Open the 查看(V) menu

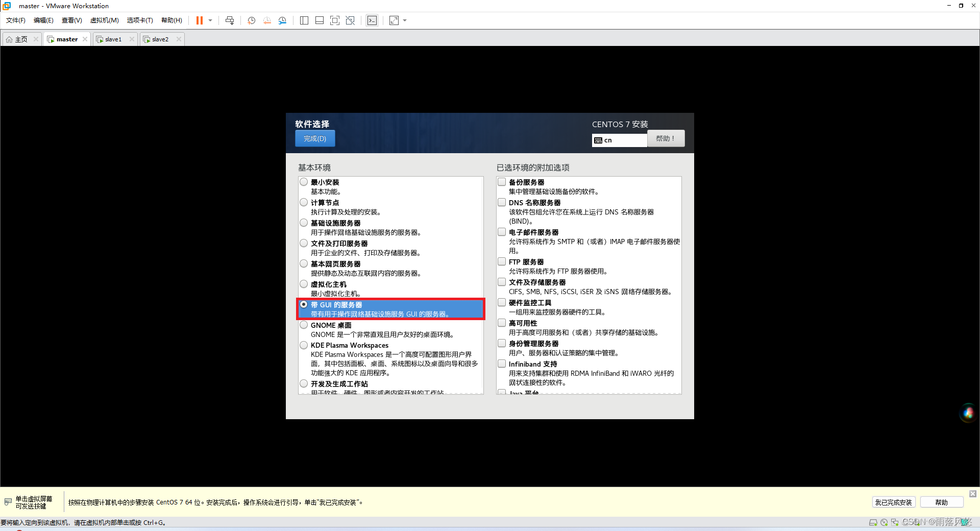pos(71,20)
